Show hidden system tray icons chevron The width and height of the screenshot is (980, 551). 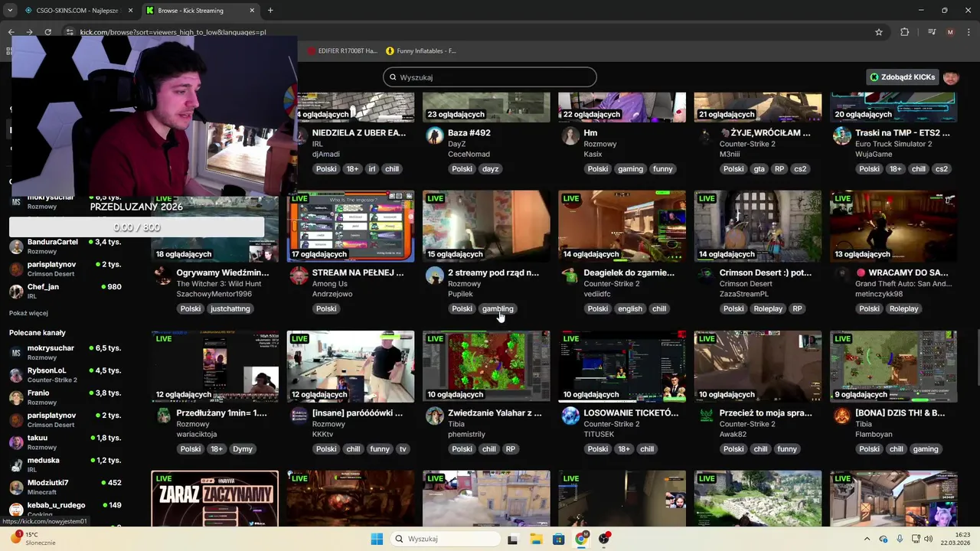869,539
